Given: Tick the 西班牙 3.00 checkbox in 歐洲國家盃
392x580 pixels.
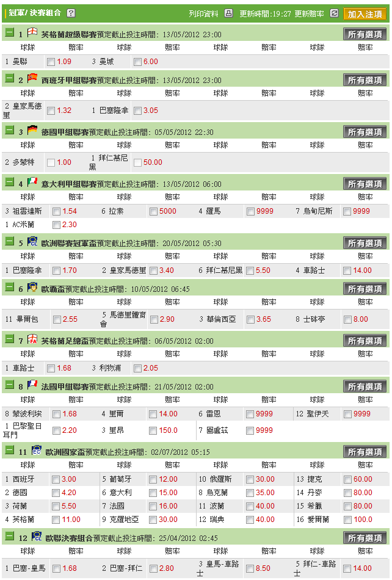Looking at the screenshot, I should tap(56, 480).
